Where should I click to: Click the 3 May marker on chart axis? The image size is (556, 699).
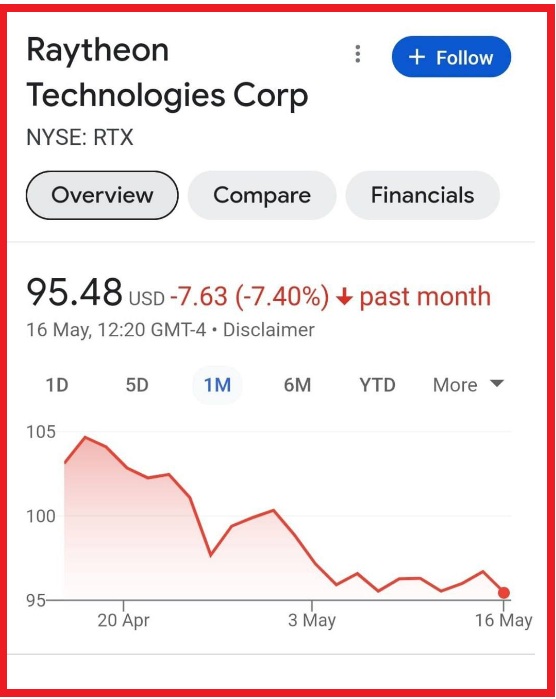point(312,620)
